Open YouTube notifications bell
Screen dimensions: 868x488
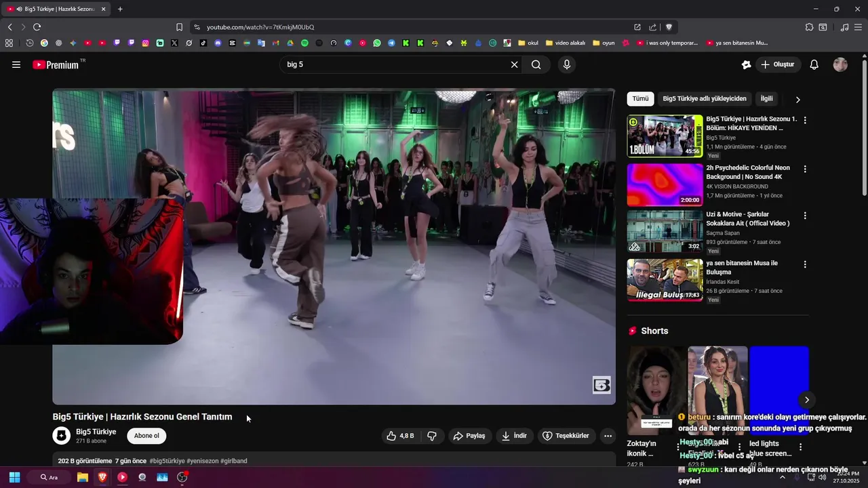click(814, 64)
